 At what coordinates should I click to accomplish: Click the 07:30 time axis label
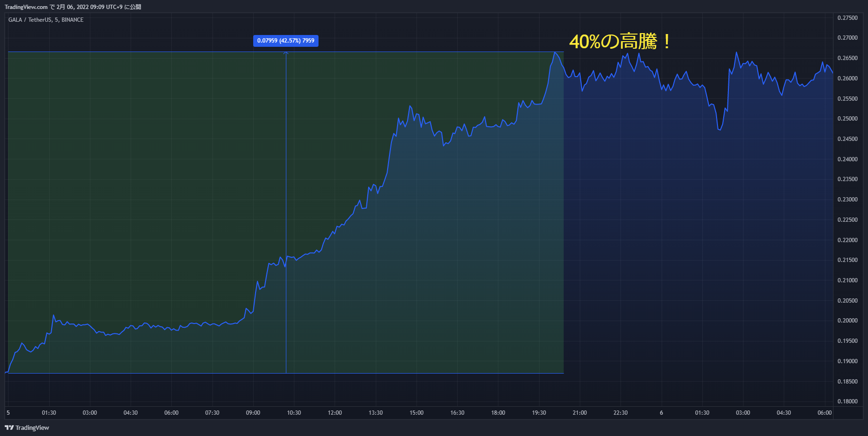point(212,413)
